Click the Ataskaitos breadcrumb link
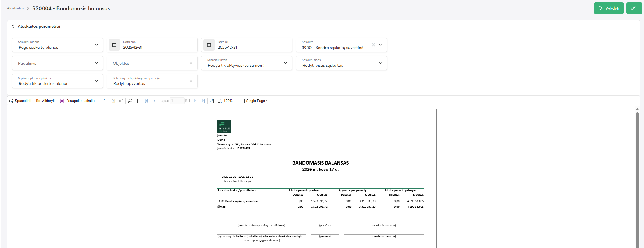The image size is (644, 248). [15, 8]
